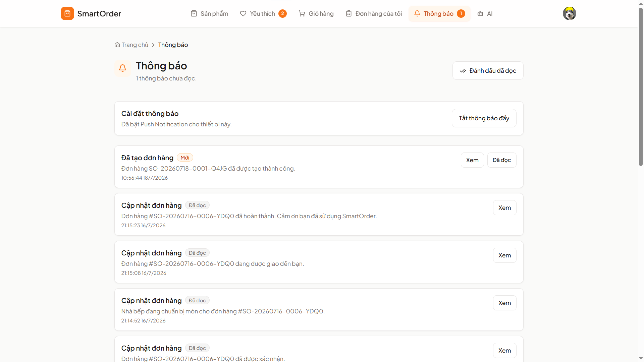Click Đã đọc badge on đang được giao notification
Viewport: 644px width, 362px height.
(197, 253)
